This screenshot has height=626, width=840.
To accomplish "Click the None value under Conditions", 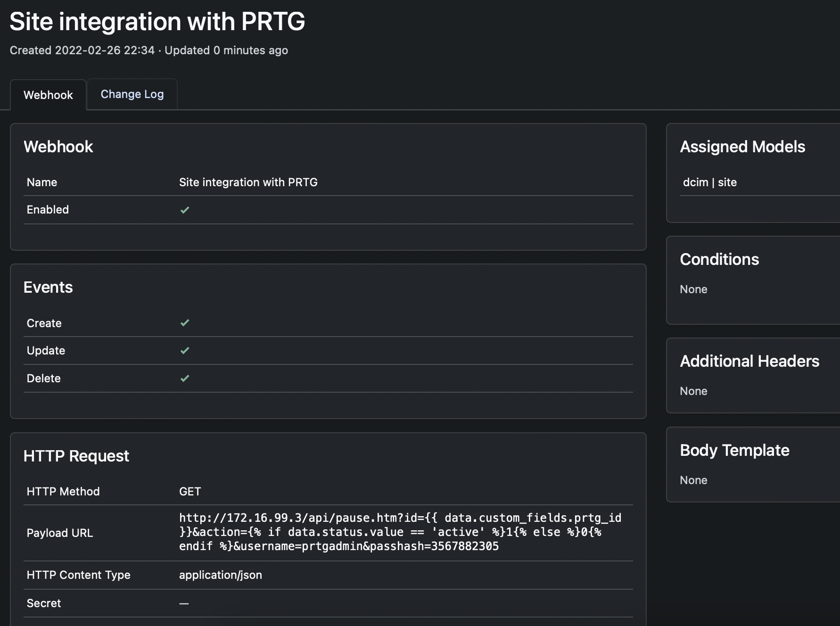I will tap(693, 289).
